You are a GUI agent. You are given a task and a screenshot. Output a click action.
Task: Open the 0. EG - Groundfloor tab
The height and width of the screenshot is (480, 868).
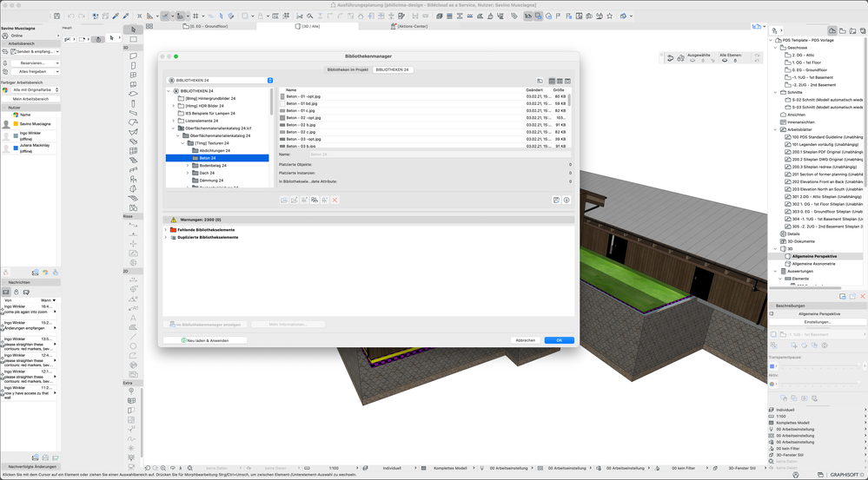(209, 26)
